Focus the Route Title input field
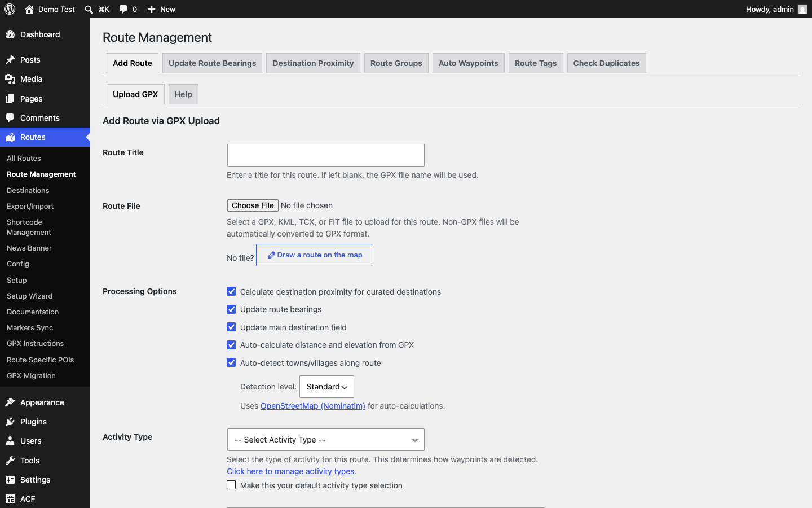The height and width of the screenshot is (508, 812). [325, 155]
